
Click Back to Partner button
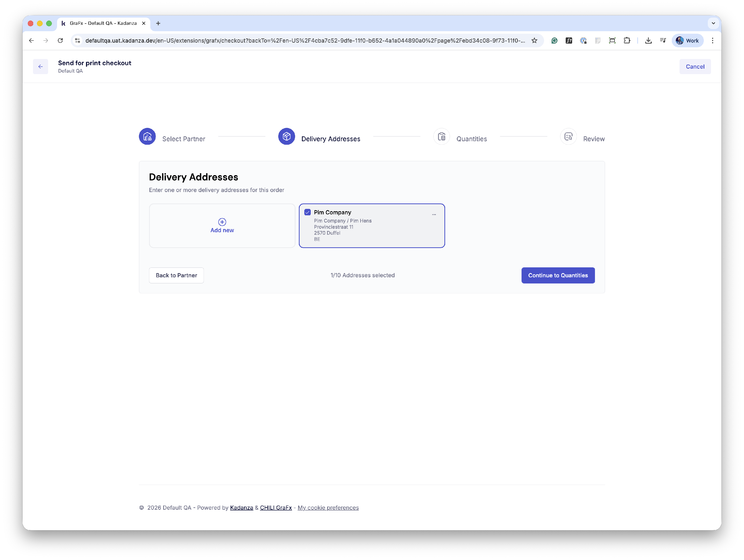[176, 275]
